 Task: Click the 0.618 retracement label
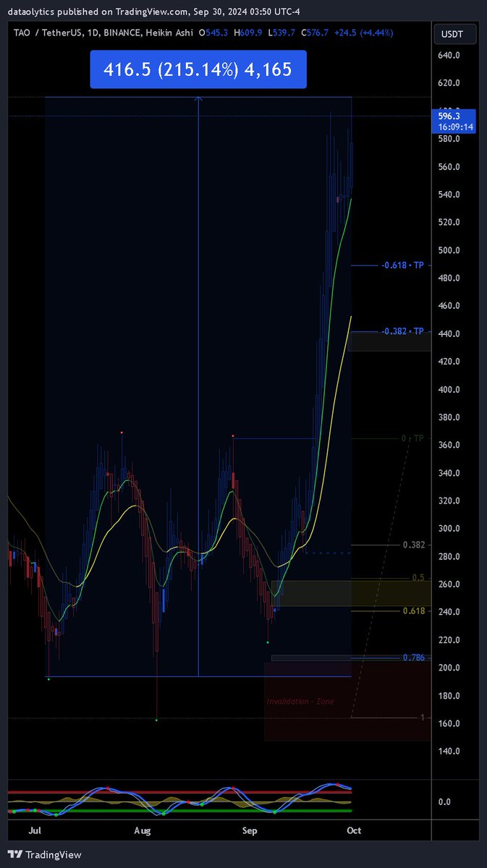click(413, 611)
